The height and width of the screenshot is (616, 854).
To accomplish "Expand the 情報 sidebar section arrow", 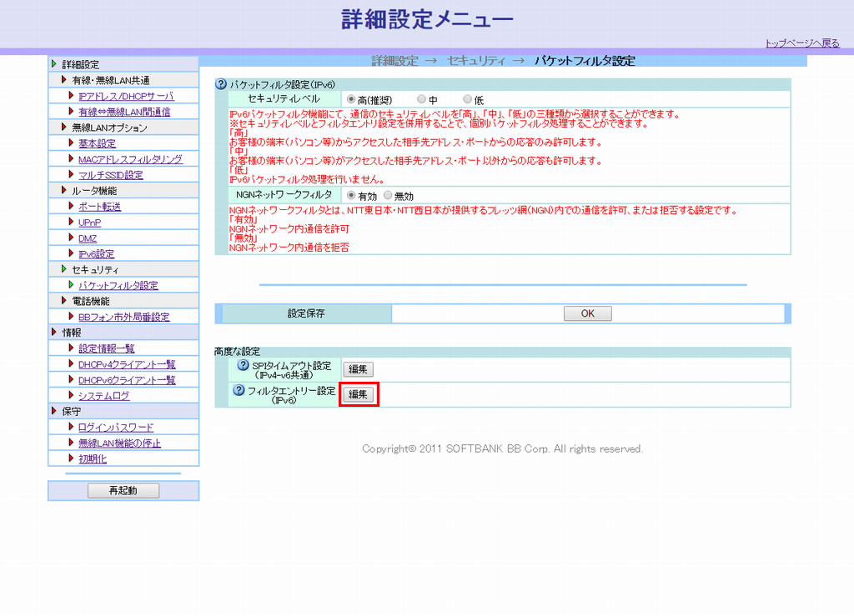I will [x=55, y=333].
